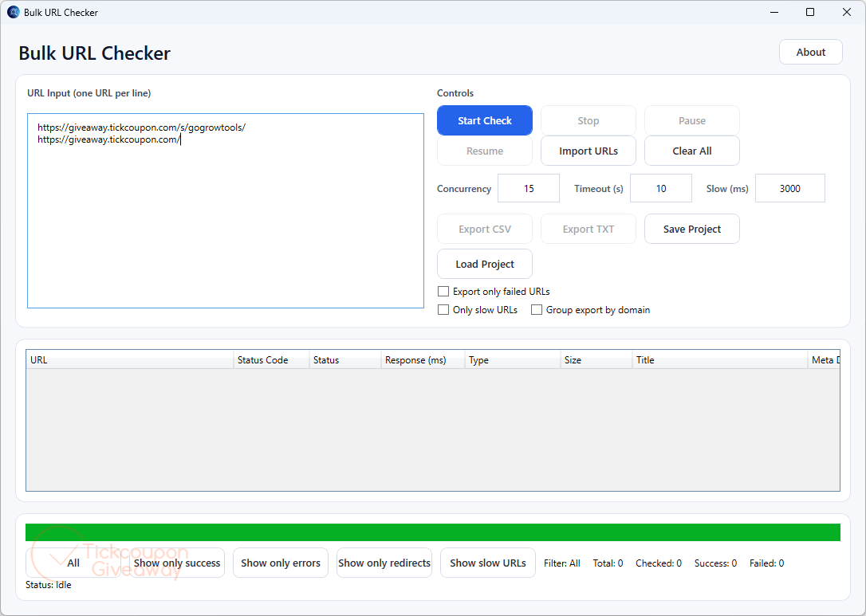Open the About dialog
This screenshot has width=866, height=616.
(810, 53)
